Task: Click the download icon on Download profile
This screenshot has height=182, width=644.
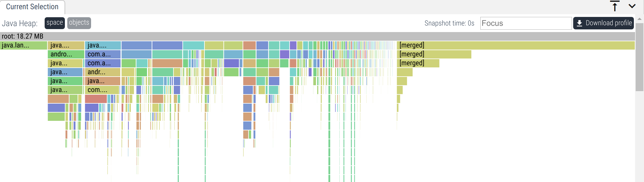Action: coord(579,23)
